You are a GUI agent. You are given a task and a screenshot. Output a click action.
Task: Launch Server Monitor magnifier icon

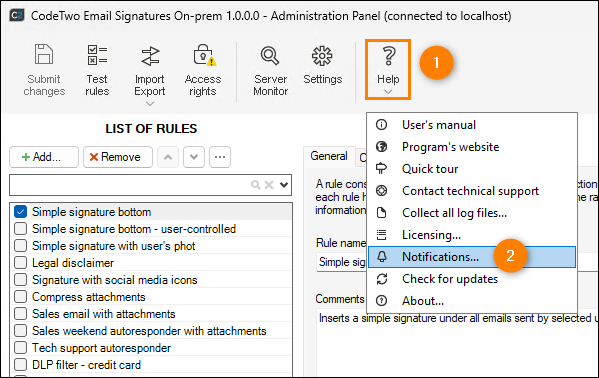270,56
